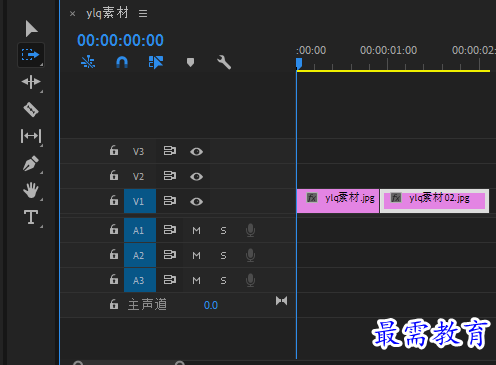Select the Selection arrow tool
Screen dimensions: 496x365
[31, 28]
